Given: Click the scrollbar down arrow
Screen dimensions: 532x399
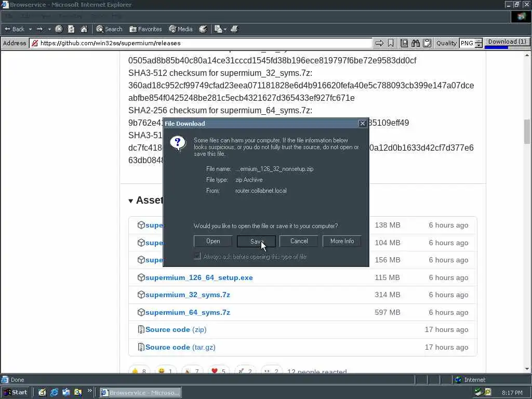Looking at the screenshot, I should tap(527, 369).
